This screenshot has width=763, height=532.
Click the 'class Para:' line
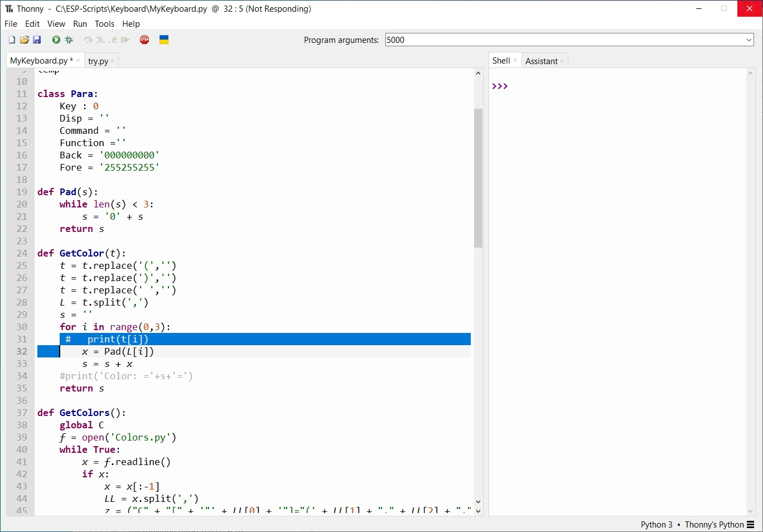click(x=67, y=94)
